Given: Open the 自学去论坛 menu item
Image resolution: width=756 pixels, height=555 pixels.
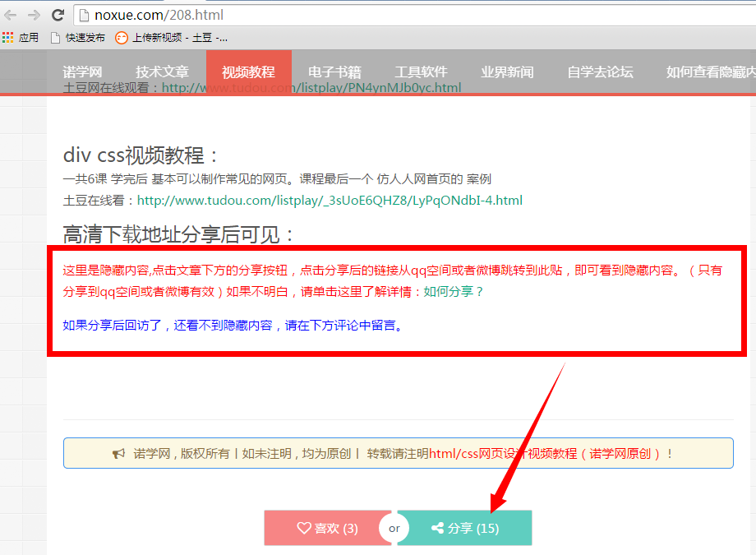Looking at the screenshot, I should [x=600, y=72].
